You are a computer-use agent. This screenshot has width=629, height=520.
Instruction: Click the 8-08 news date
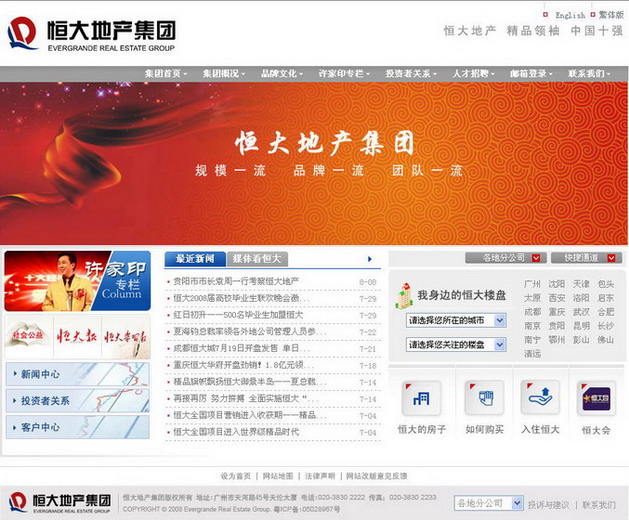coord(368,282)
